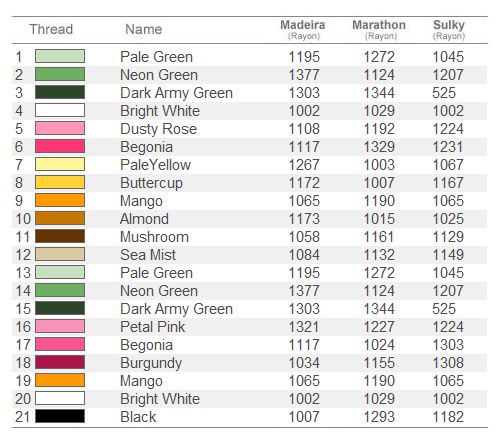Click Sulky code 1182 for Black
Image resolution: width=500 pixels, height=438 pixels.
448,417
